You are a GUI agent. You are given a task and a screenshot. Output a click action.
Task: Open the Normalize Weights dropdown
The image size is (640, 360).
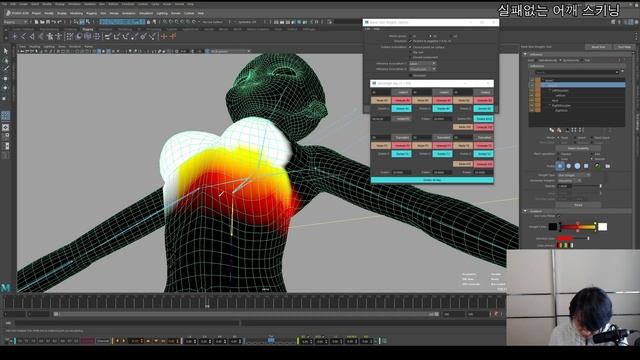569,180
